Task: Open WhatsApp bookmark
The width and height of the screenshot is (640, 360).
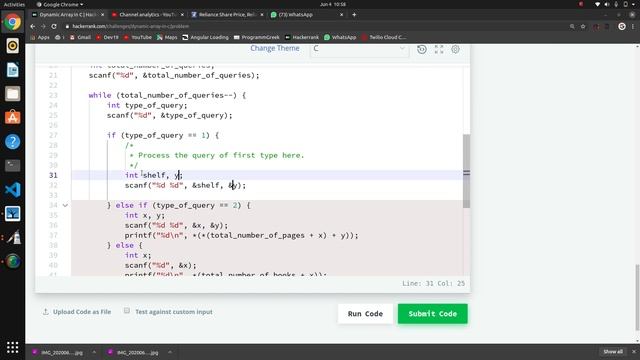Action: 340,37
